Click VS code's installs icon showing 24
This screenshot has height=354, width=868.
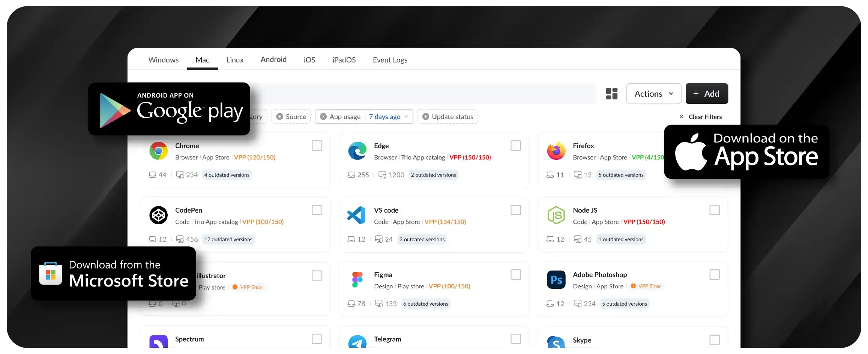(379, 239)
